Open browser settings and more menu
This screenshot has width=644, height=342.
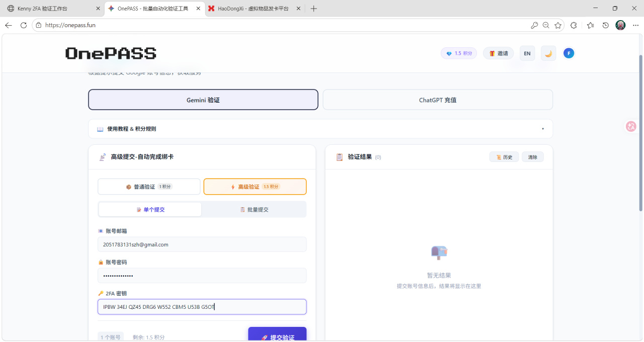pyautogui.click(x=636, y=25)
